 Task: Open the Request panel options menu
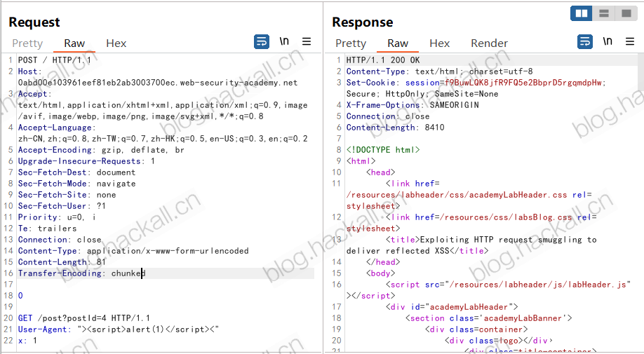[307, 41]
